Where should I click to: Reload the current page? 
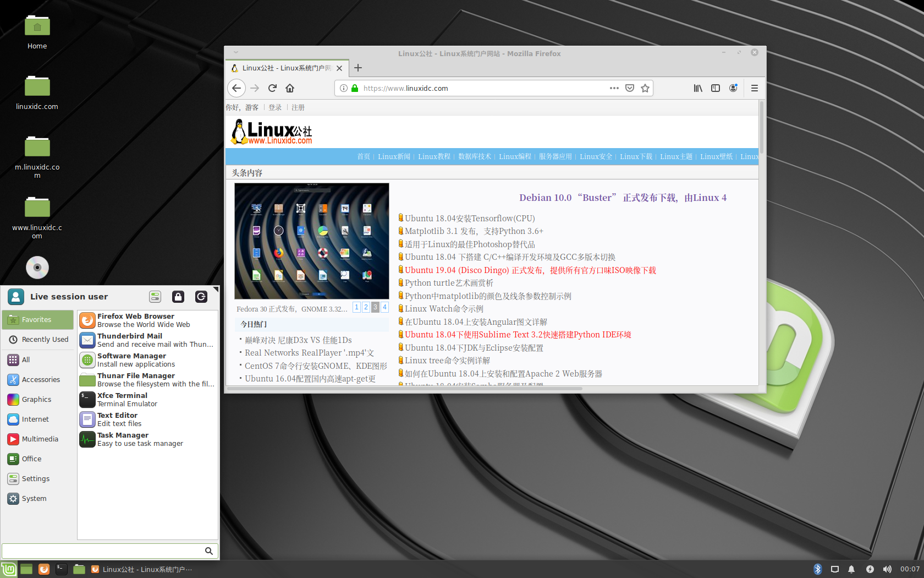tap(272, 88)
